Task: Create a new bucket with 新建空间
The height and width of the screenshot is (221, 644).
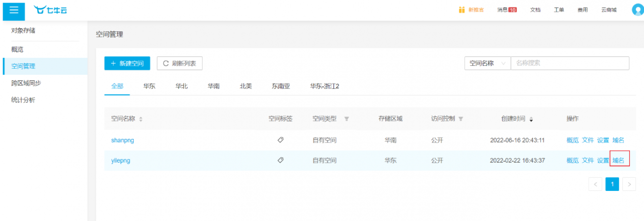Action: (127, 63)
